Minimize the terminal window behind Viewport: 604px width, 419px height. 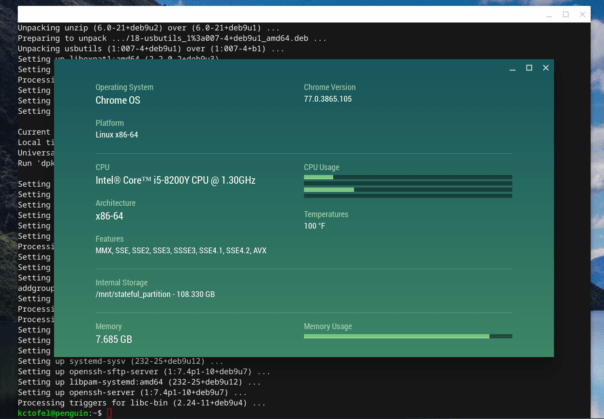pyautogui.click(x=549, y=15)
